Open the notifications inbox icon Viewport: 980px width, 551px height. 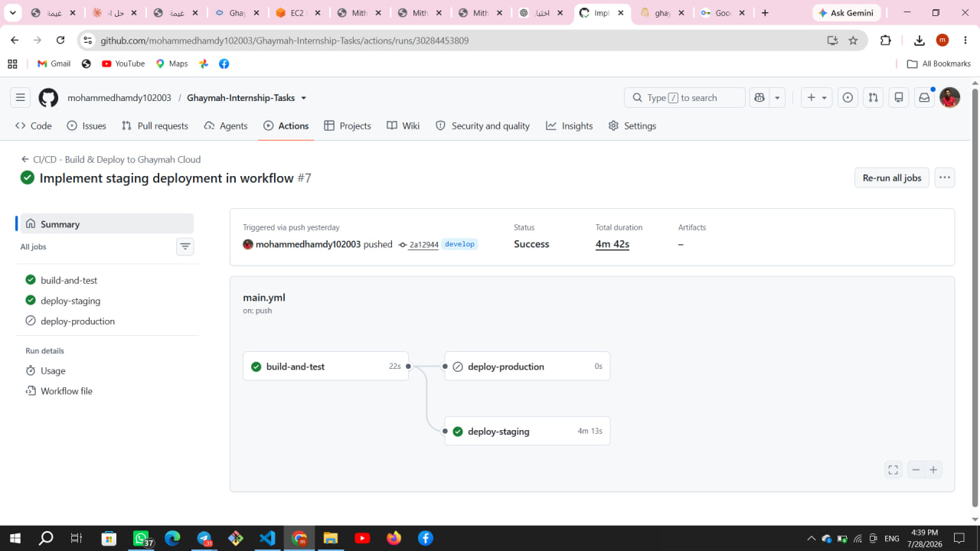924,98
